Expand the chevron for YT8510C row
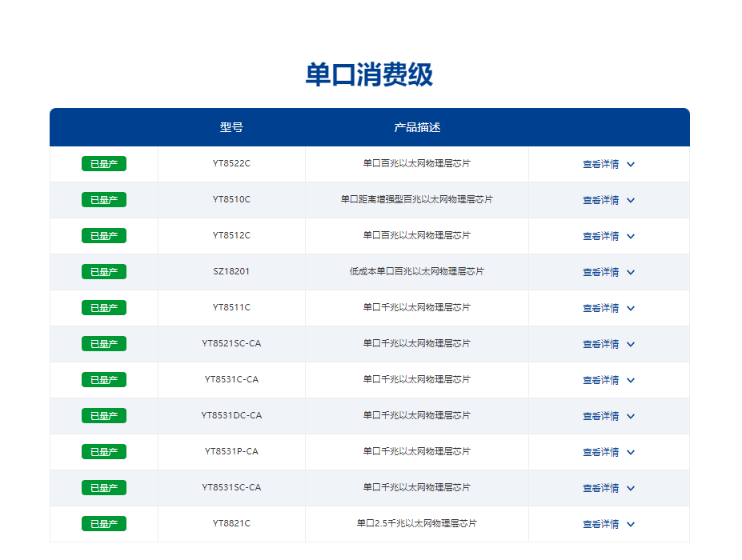This screenshot has height=560, width=742. point(630,200)
